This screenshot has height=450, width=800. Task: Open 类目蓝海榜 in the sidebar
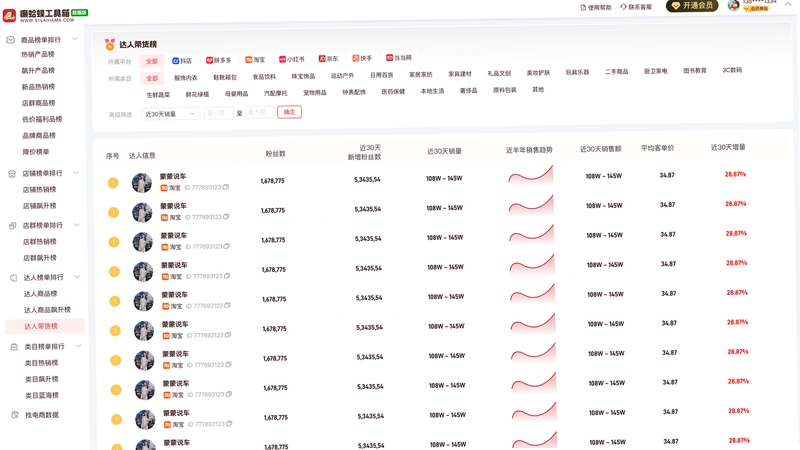pyautogui.click(x=42, y=396)
